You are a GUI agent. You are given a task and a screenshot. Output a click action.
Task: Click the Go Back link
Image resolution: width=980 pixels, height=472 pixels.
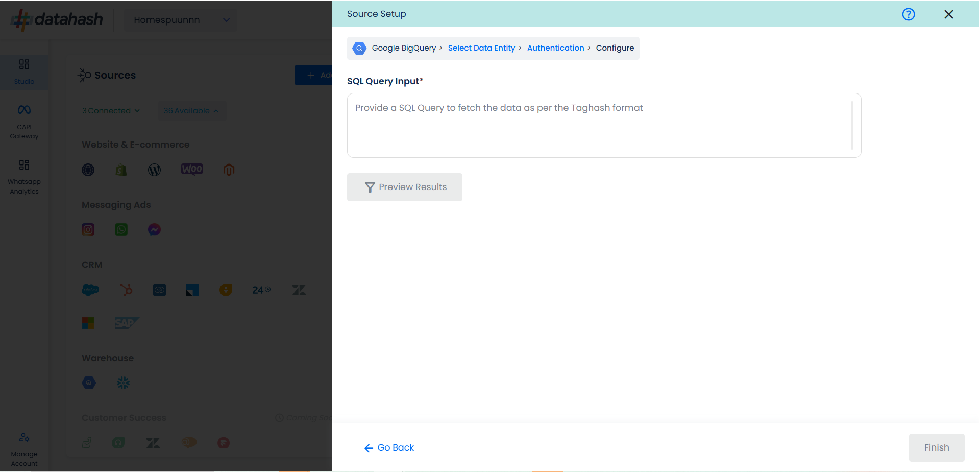[x=389, y=447]
